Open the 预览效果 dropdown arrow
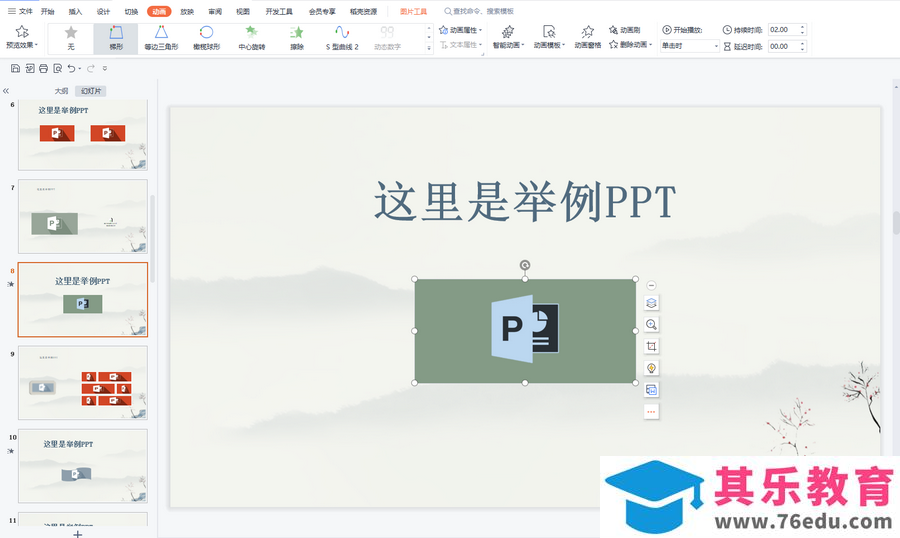Image resolution: width=900 pixels, height=538 pixels. click(x=36, y=45)
